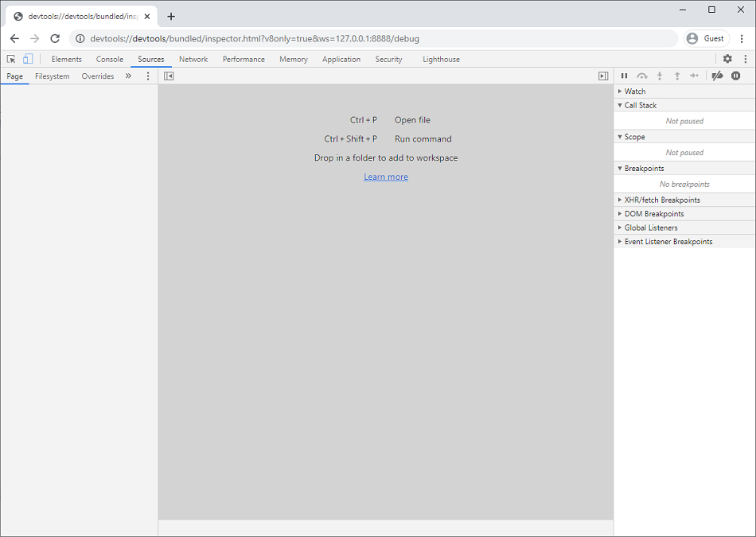756x537 pixels.
Task: Open DevTools settings gear
Action: coord(727,59)
